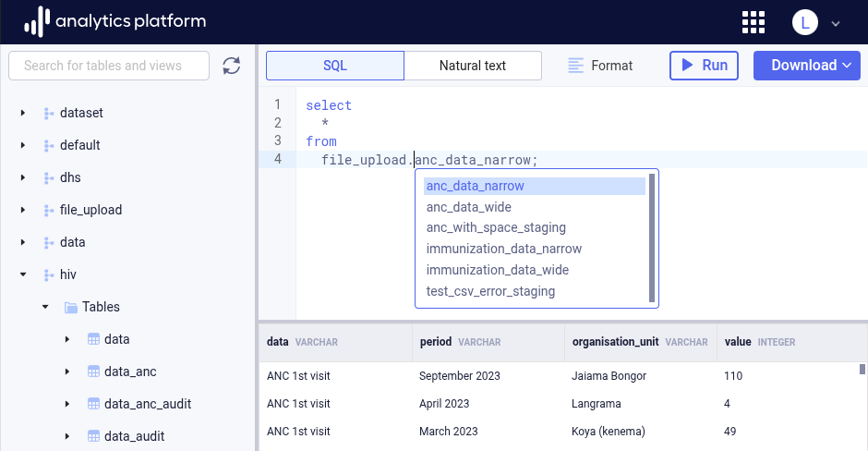This screenshot has height=451, width=868.
Task: Click editor line number 4
Action: (x=277, y=159)
